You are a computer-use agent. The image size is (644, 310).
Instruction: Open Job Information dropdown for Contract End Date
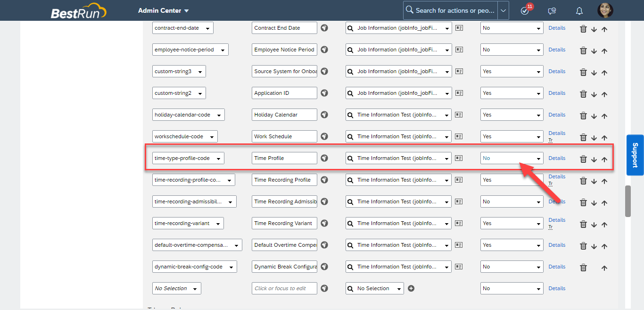[399, 28]
